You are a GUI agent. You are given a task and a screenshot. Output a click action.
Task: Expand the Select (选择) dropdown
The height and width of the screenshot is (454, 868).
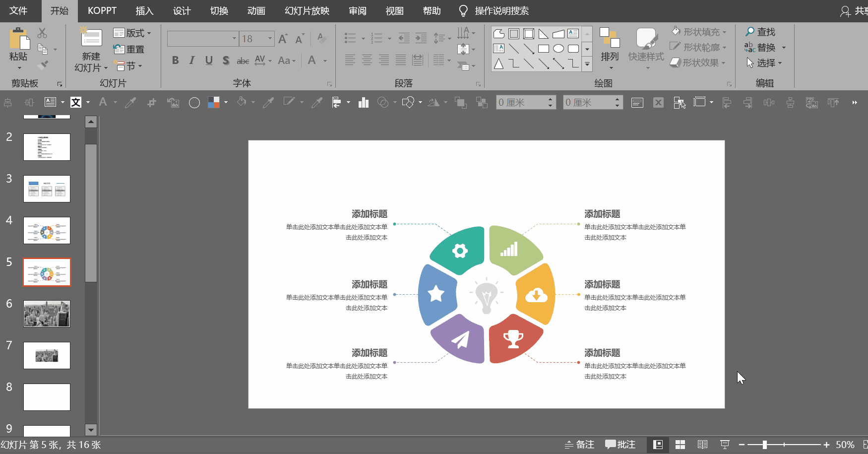pyautogui.click(x=764, y=63)
